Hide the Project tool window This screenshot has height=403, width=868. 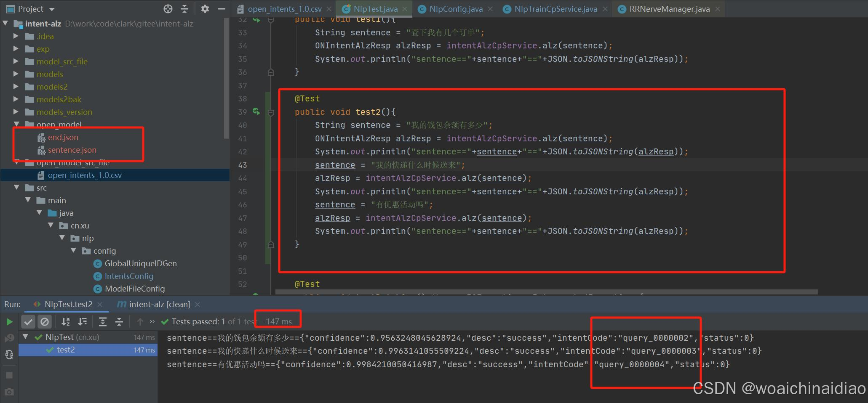pos(222,9)
